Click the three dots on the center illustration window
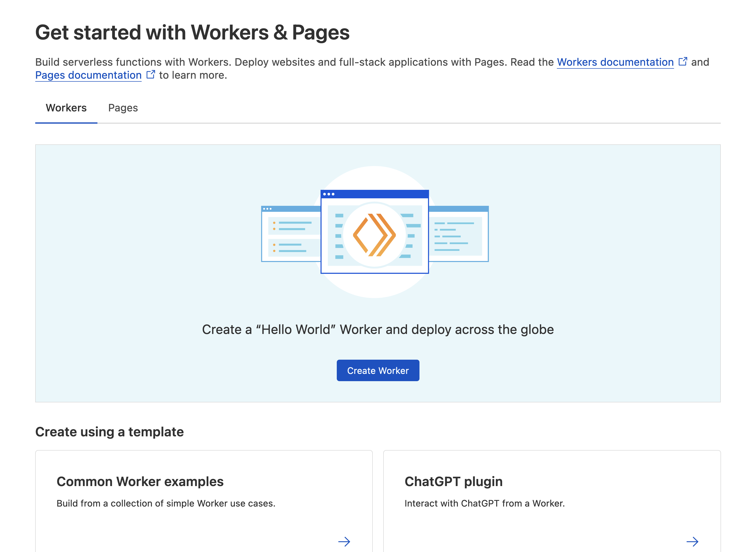Viewport: 756px width, 552px height. [x=329, y=194]
